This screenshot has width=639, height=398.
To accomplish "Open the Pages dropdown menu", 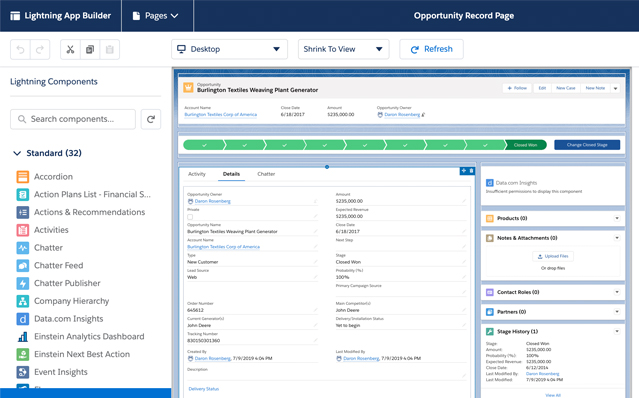I will click(x=157, y=16).
